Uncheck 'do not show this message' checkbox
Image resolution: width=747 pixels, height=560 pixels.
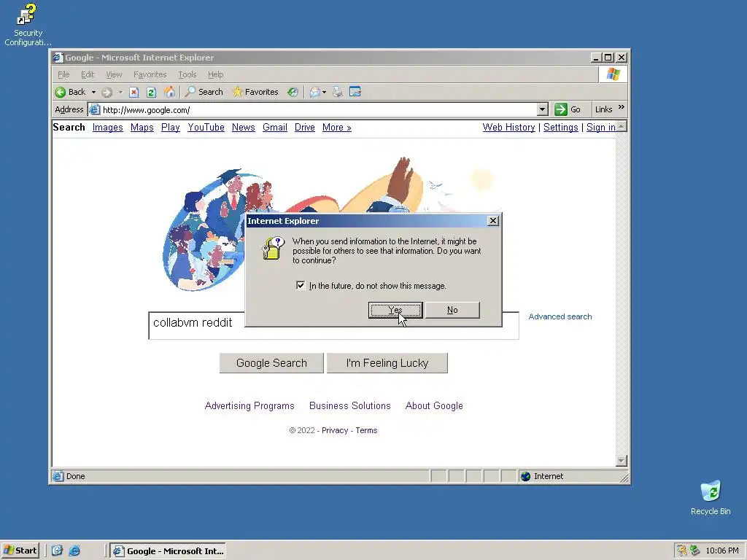pos(301,285)
